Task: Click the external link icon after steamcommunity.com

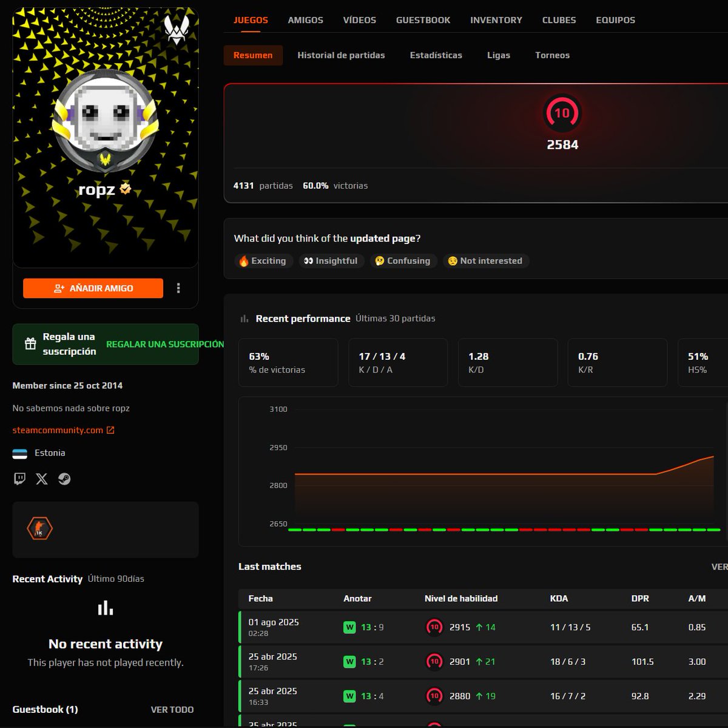Action: (x=110, y=430)
